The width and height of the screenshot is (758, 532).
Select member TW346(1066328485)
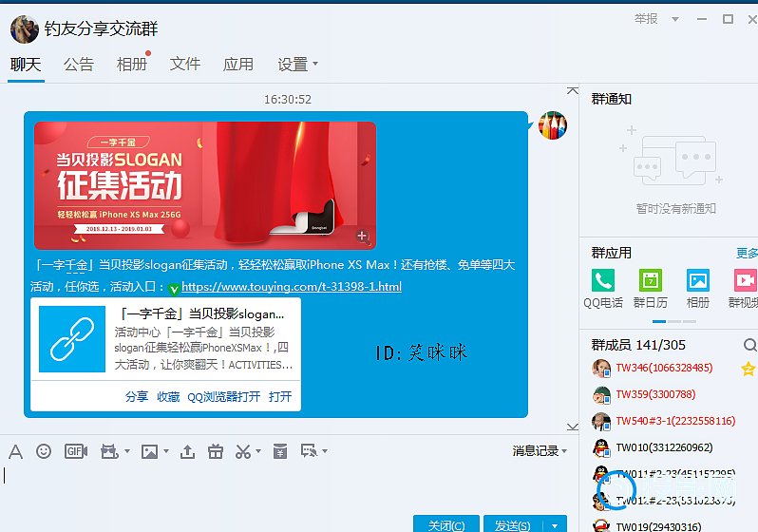[664, 368]
